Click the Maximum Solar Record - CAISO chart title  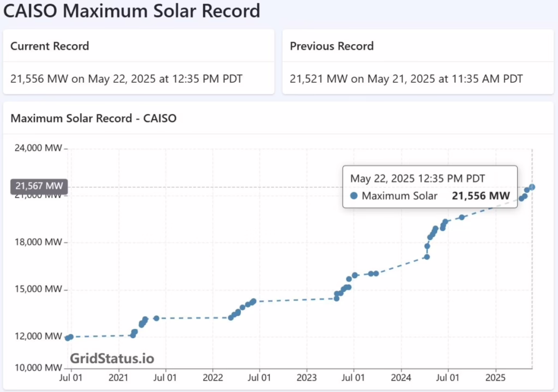94,118
